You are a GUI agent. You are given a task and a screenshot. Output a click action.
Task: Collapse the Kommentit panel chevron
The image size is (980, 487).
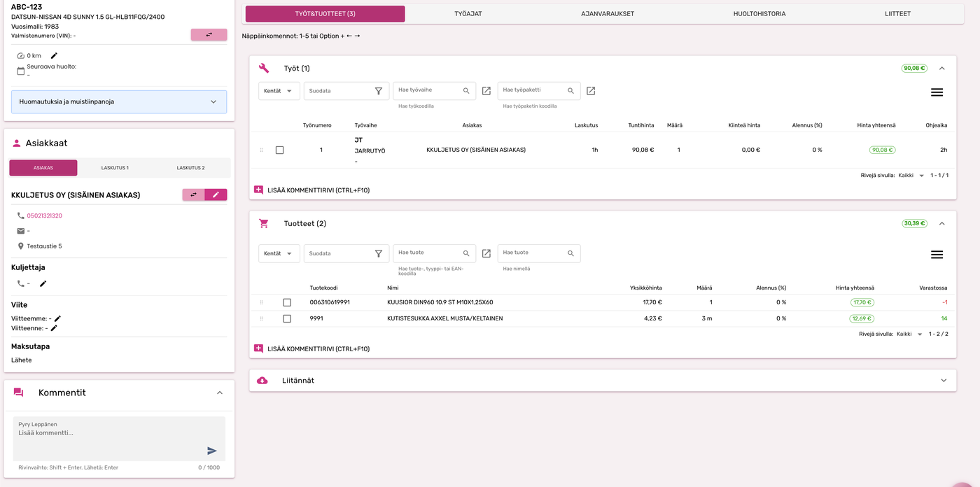(220, 393)
